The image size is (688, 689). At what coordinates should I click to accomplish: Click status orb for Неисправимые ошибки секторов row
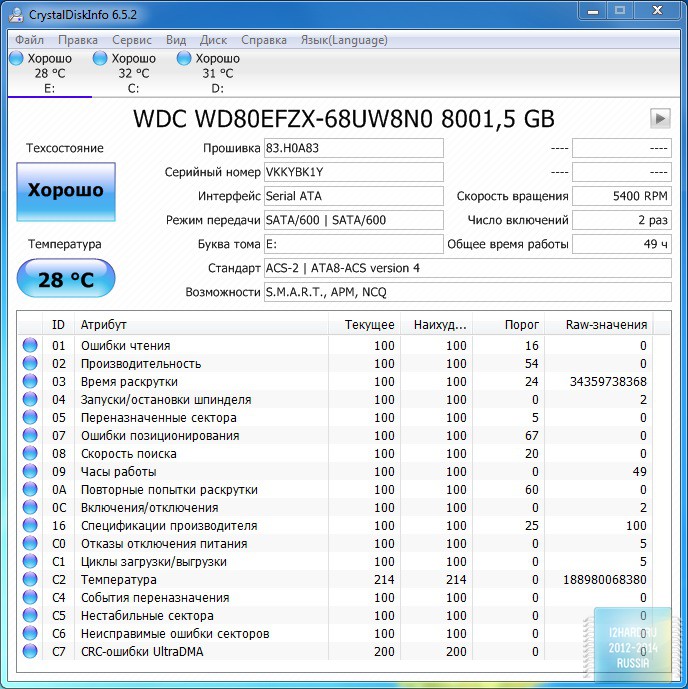coord(30,633)
